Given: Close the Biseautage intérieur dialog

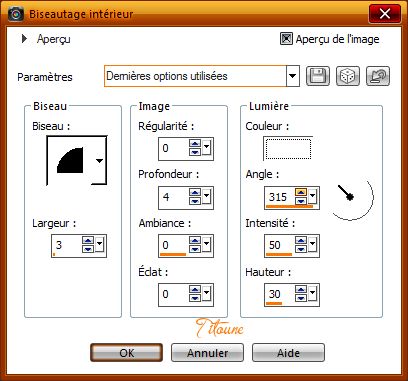Looking at the screenshot, I should click(x=385, y=13).
